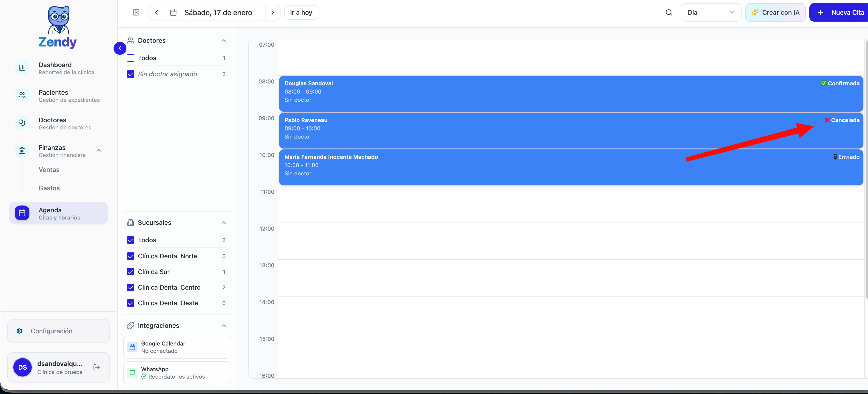
Task: Uncheck Sin doctor asignado filter
Action: [x=130, y=74]
